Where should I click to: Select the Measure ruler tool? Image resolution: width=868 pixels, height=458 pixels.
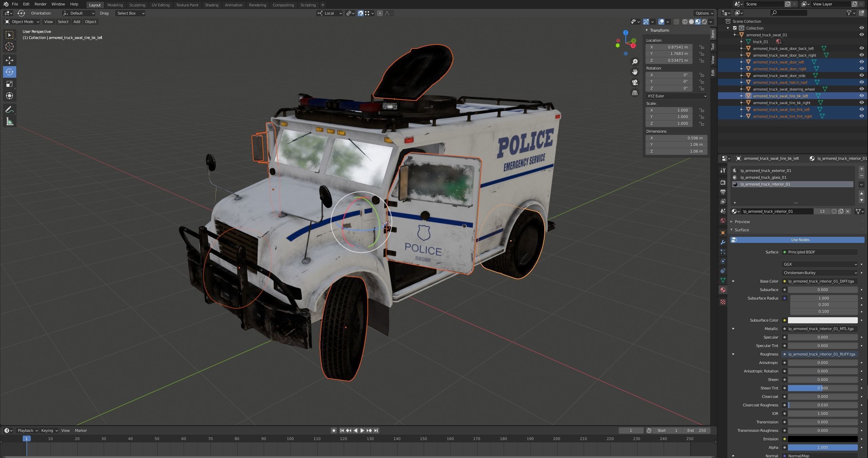tap(9, 122)
